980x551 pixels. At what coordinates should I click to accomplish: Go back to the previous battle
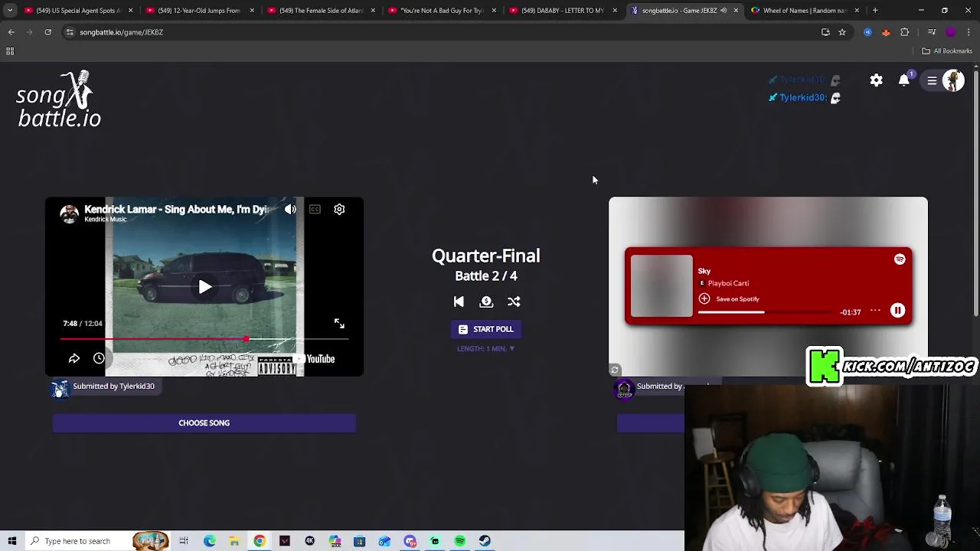459,302
